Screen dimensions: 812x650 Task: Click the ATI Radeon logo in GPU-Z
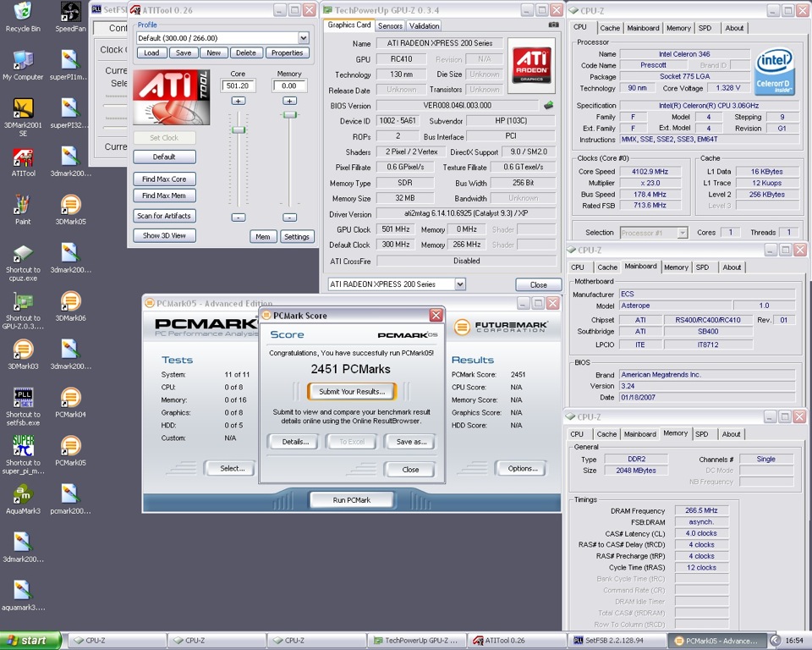(531, 65)
